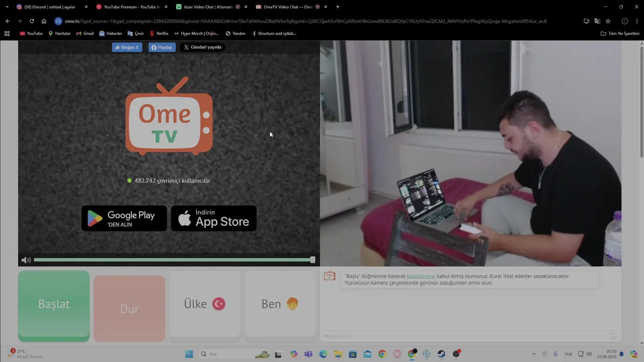Viewport: 644px width, 362px height.
Task: Open the Gmail bookmark
Action: 85,34
